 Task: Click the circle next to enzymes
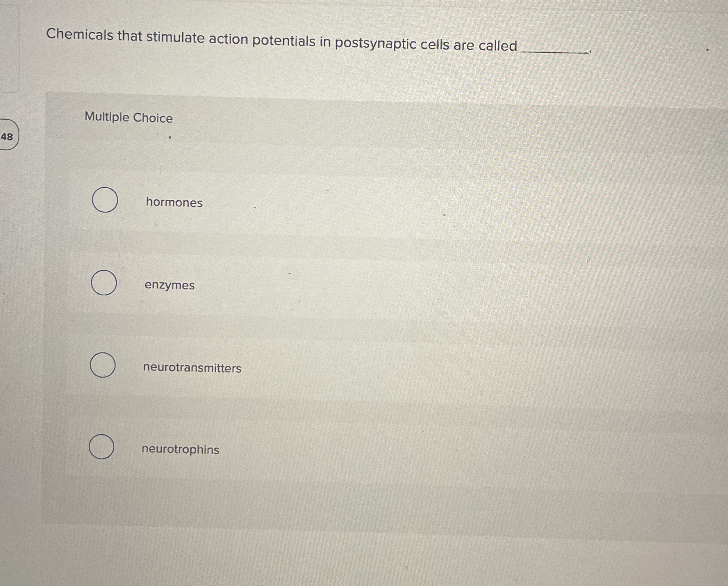[105, 282]
